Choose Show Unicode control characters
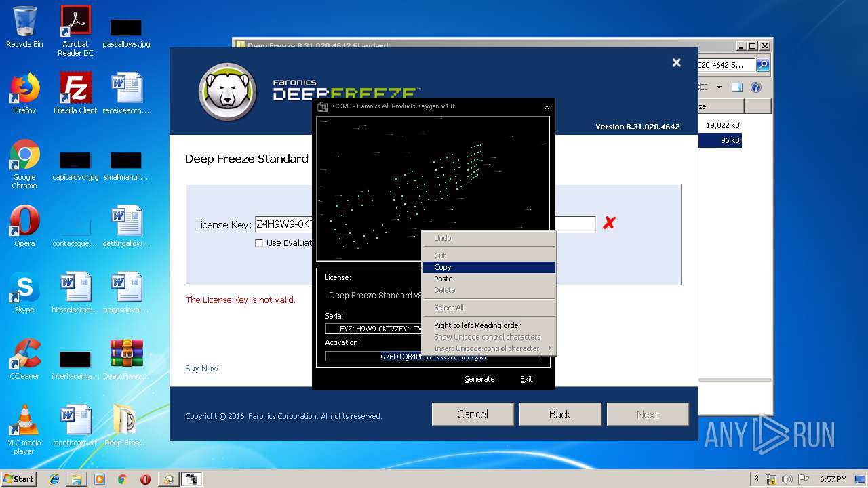Screen dimensions: 868x488 click(x=488, y=337)
